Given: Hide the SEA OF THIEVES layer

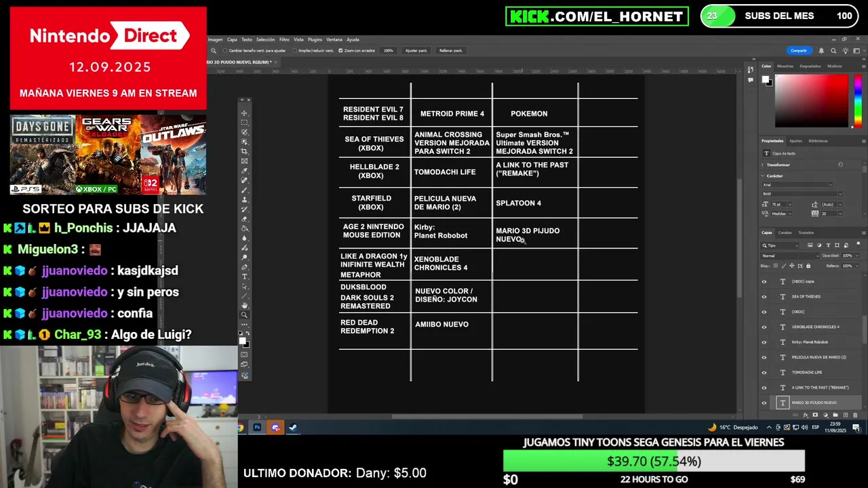Looking at the screenshot, I should [x=764, y=296].
